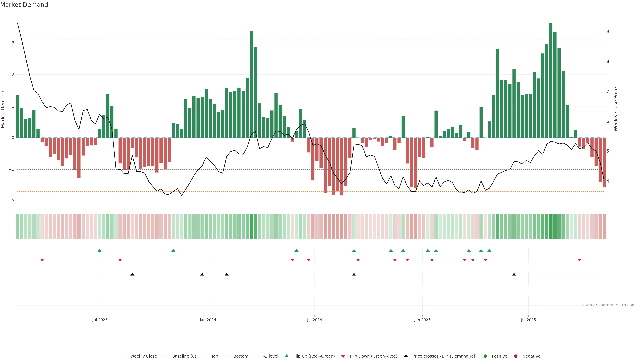Click the Weekly Close Price axis title
Viewport: 644px width, 362px height.
pos(615,109)
